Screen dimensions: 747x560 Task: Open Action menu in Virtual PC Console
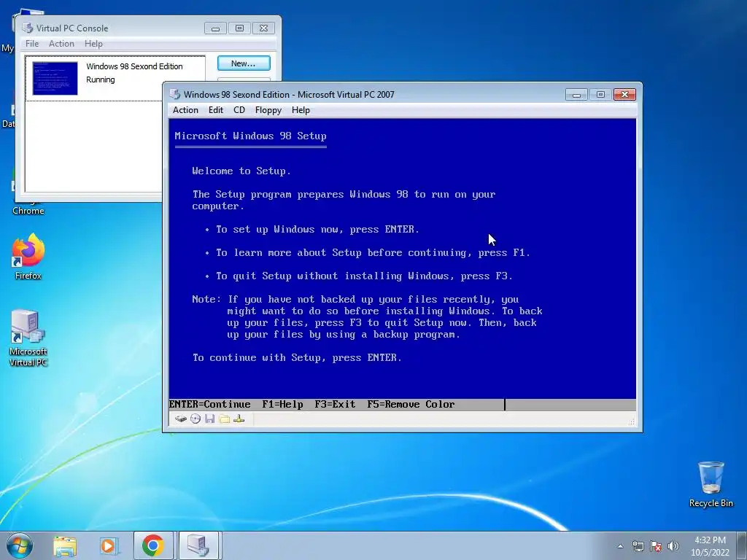pyautogui.click(x=61, y=43)
